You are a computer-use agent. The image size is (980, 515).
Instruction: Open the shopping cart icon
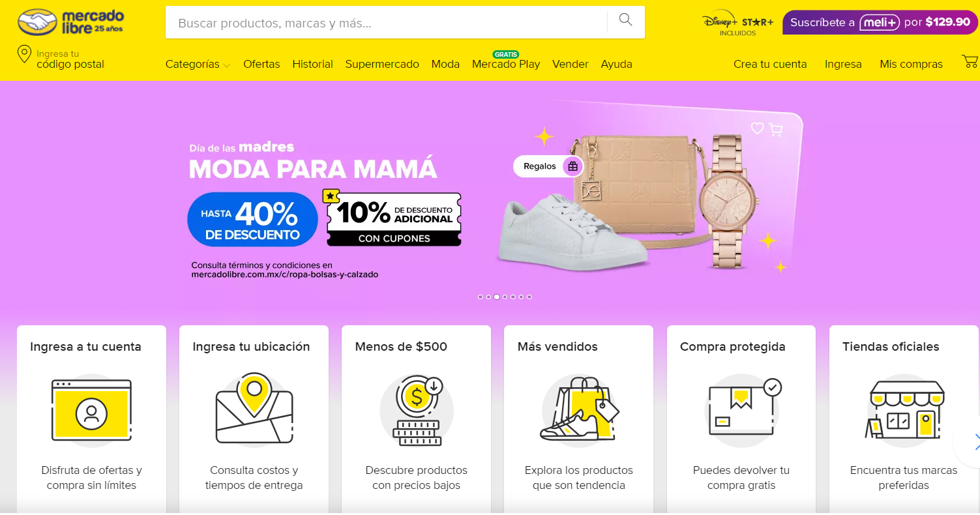970,62
